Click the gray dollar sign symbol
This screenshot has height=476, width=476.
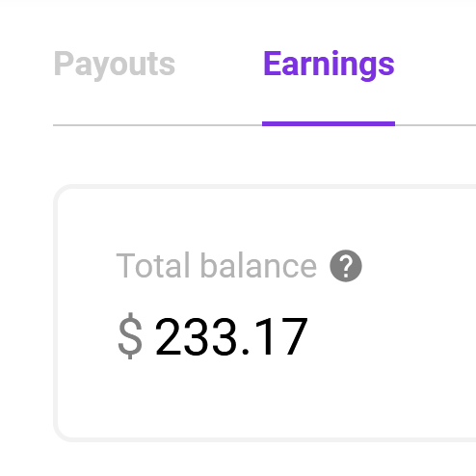click(130, 335)
